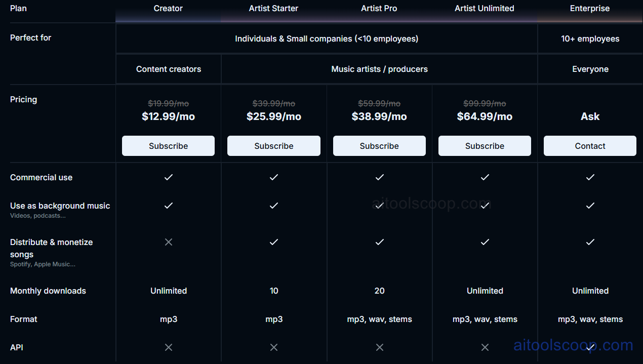Click the API X icon under Artist Pro
643x364 pixels.
[x=379, y=347]
